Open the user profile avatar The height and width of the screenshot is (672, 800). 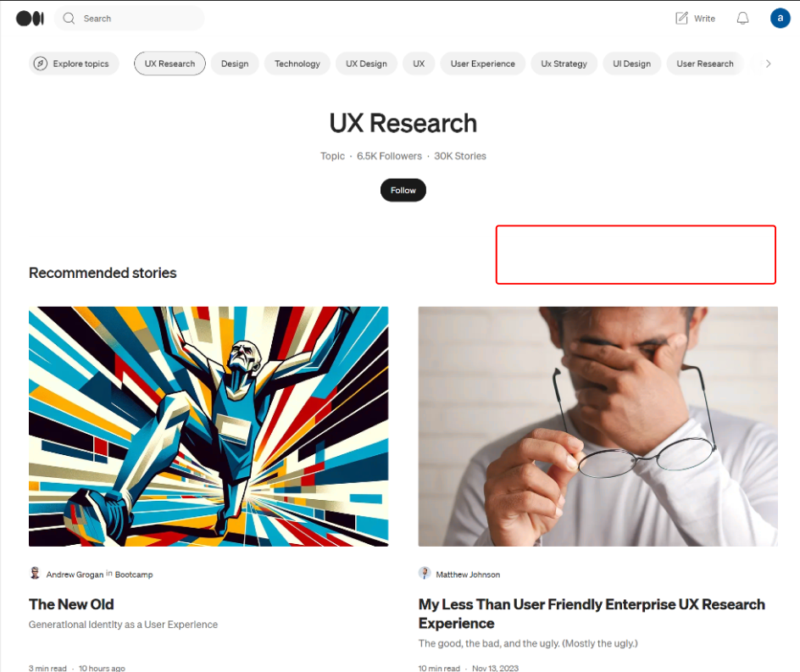781,19
